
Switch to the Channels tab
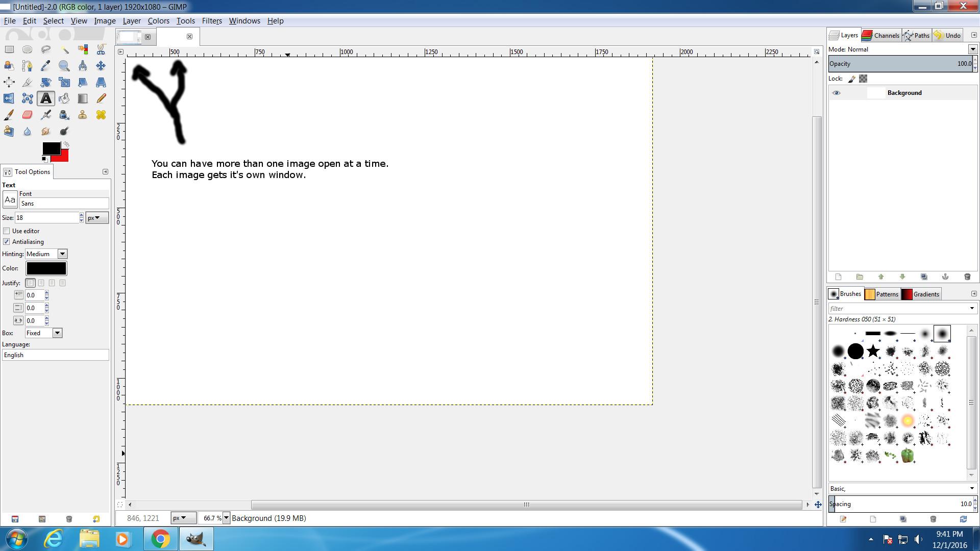881,35
